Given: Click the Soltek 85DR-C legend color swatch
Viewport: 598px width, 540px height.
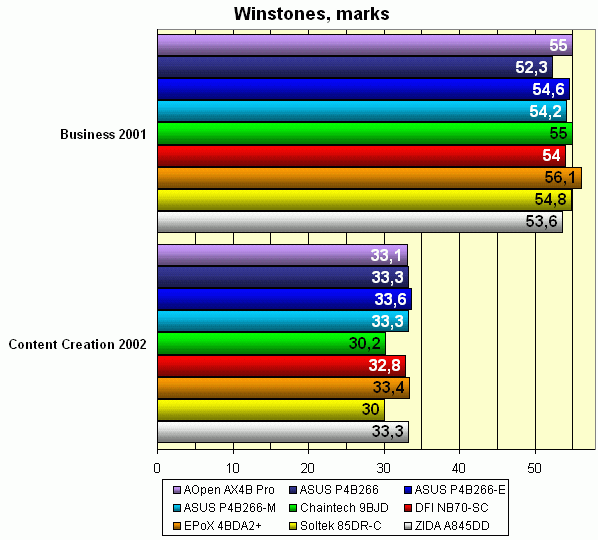Looking at the screenshot, I should coord(293,526).
